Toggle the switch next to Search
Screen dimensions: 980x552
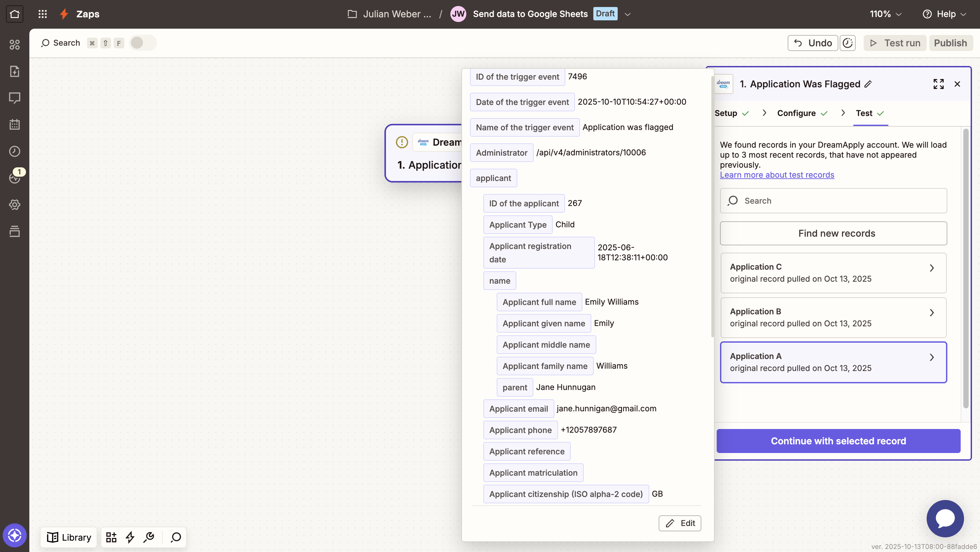[x=143, y=43]
